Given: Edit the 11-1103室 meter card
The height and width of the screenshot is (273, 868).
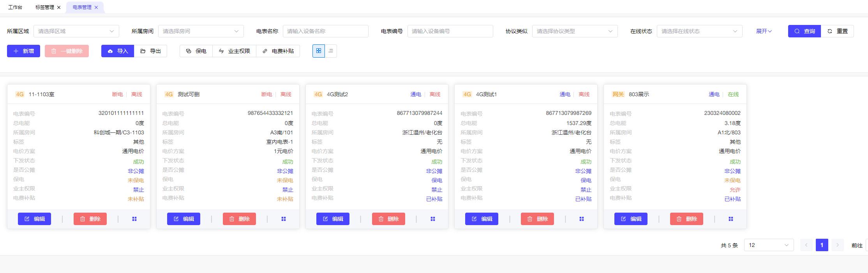Looking at the screenshot, I should click(34, 219).
